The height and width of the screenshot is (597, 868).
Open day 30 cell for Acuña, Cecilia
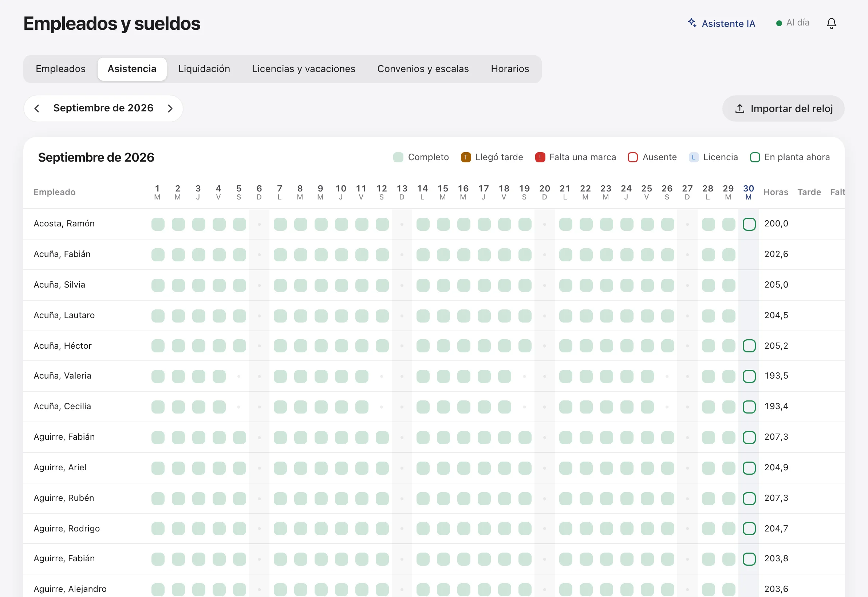[749, 407]
